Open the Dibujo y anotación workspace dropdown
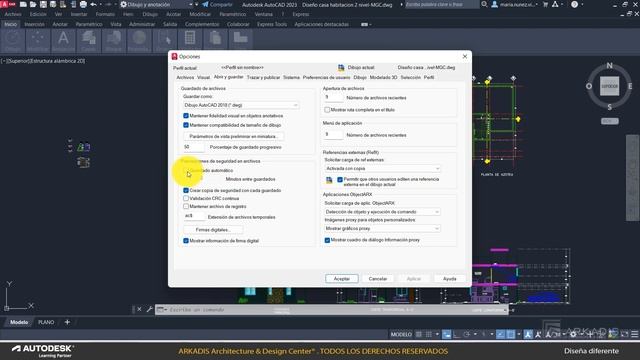640x360 pixels. click(x=156, y=4)
